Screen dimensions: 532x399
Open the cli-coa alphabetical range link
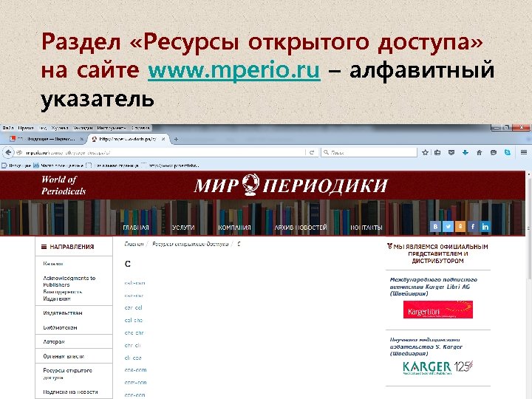coord(133,358)
